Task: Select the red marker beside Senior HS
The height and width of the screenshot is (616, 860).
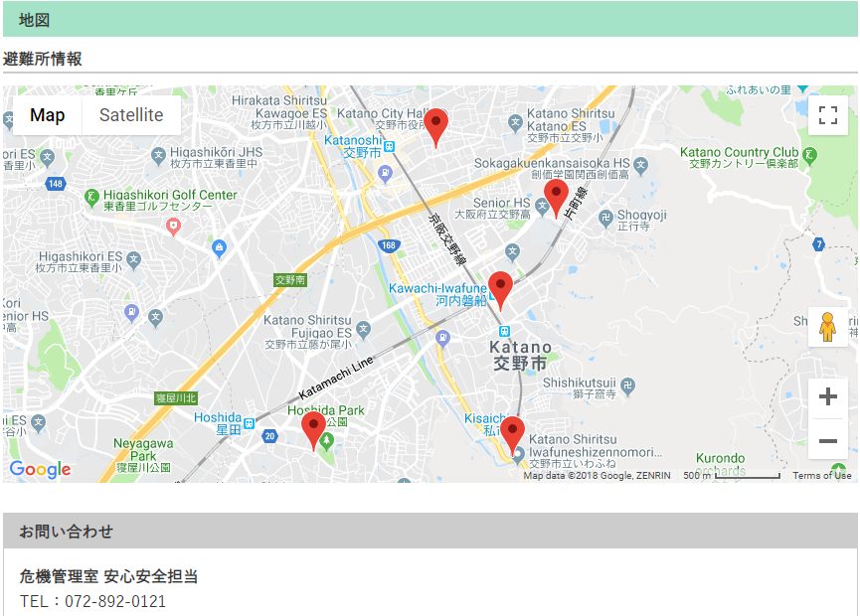Action: 556,200
